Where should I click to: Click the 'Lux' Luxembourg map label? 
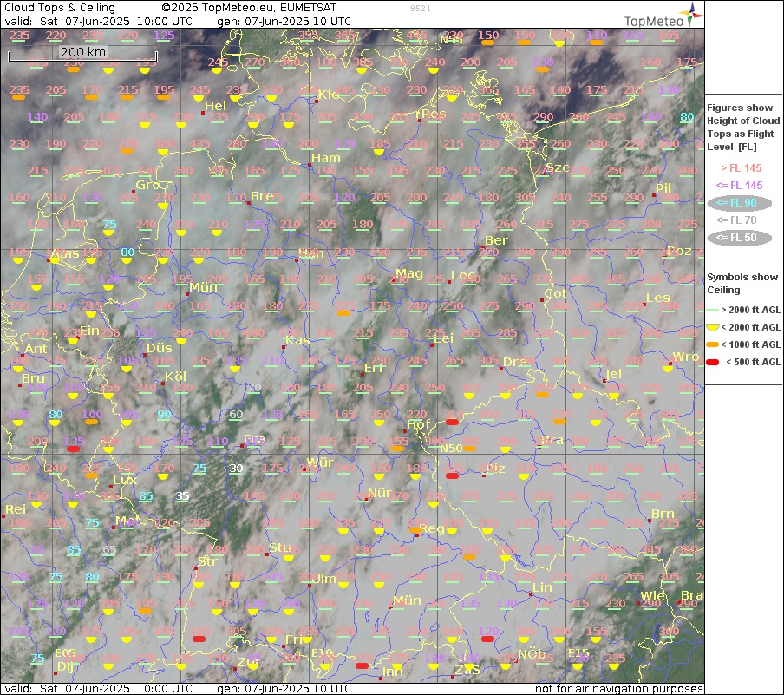[125, 481]
